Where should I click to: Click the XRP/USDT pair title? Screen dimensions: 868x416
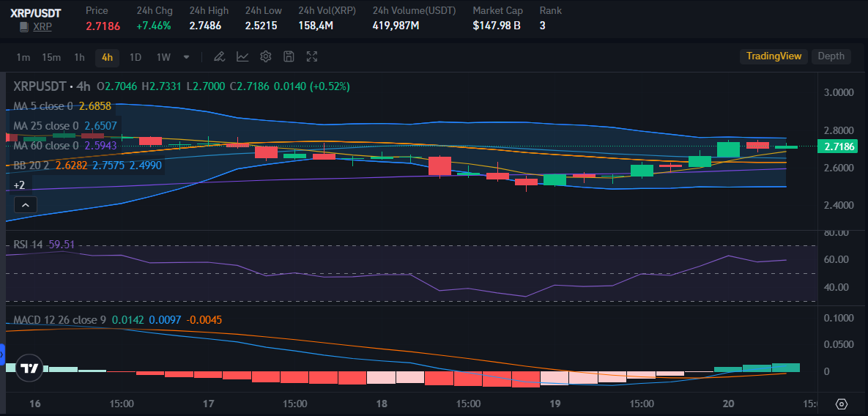tap(36, 12)
